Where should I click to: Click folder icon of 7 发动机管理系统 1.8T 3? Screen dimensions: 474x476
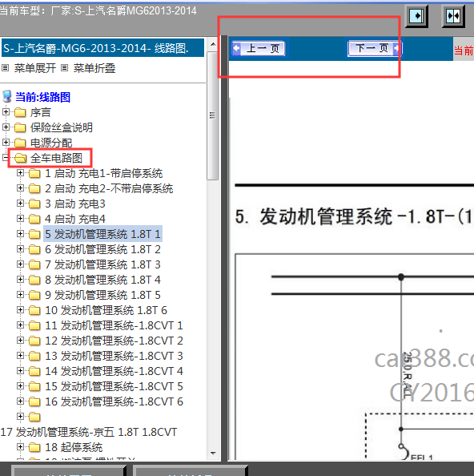[34, 264]
